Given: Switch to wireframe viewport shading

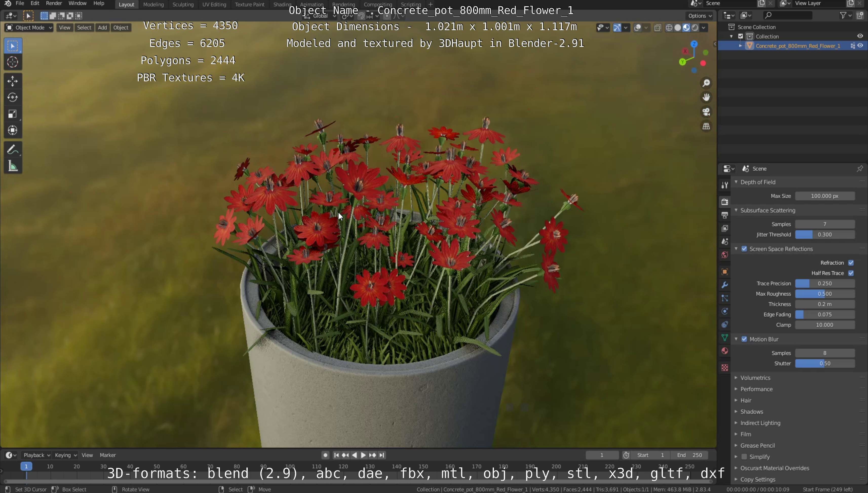Looking at the screenshot, I should click(x=669, y=28).
